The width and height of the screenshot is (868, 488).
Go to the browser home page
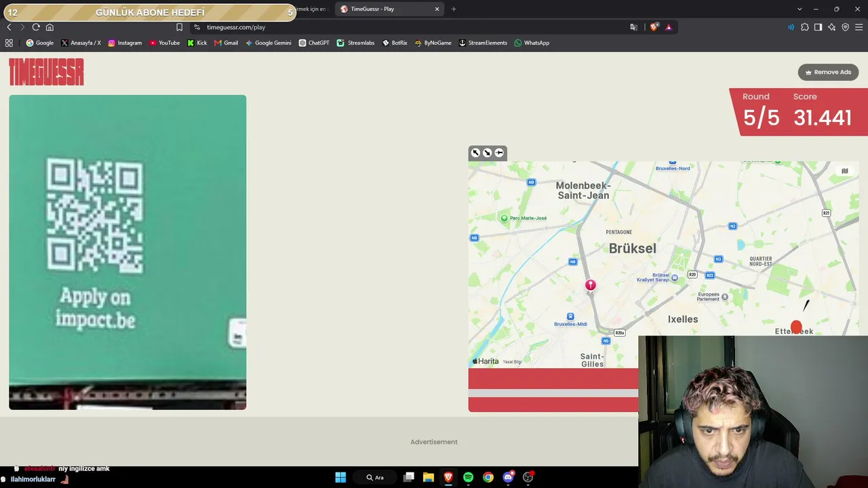(x=50, y=27)
